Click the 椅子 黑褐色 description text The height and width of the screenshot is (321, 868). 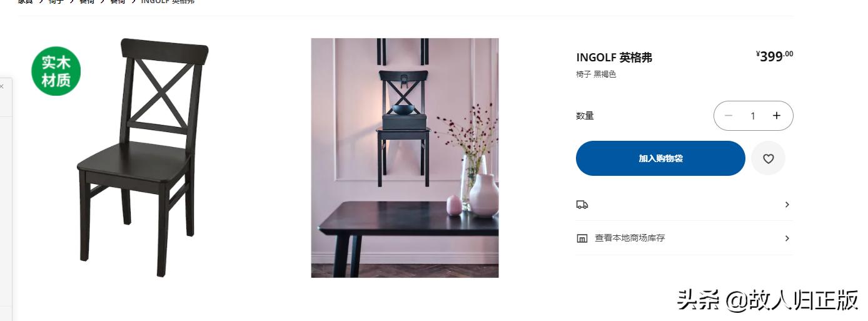596,74
